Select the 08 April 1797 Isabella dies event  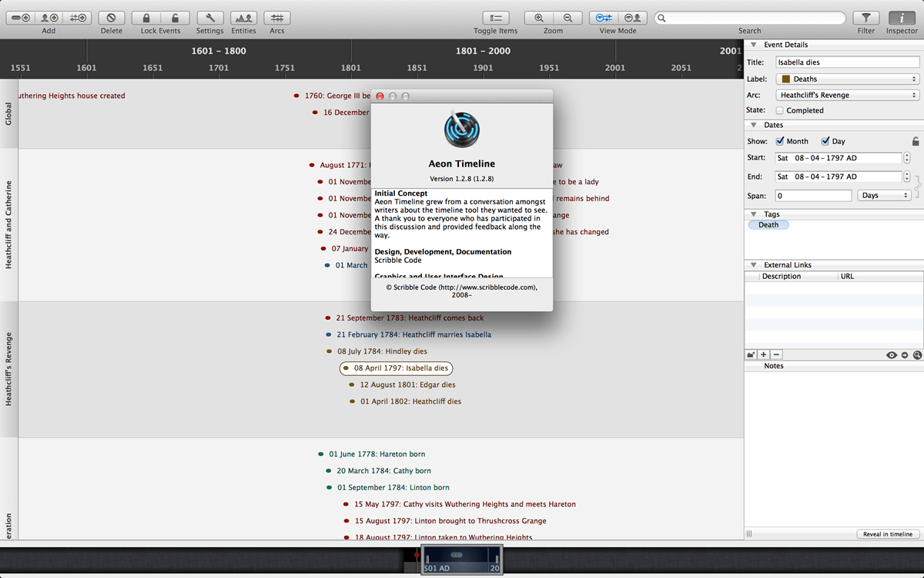pos(396,368)
